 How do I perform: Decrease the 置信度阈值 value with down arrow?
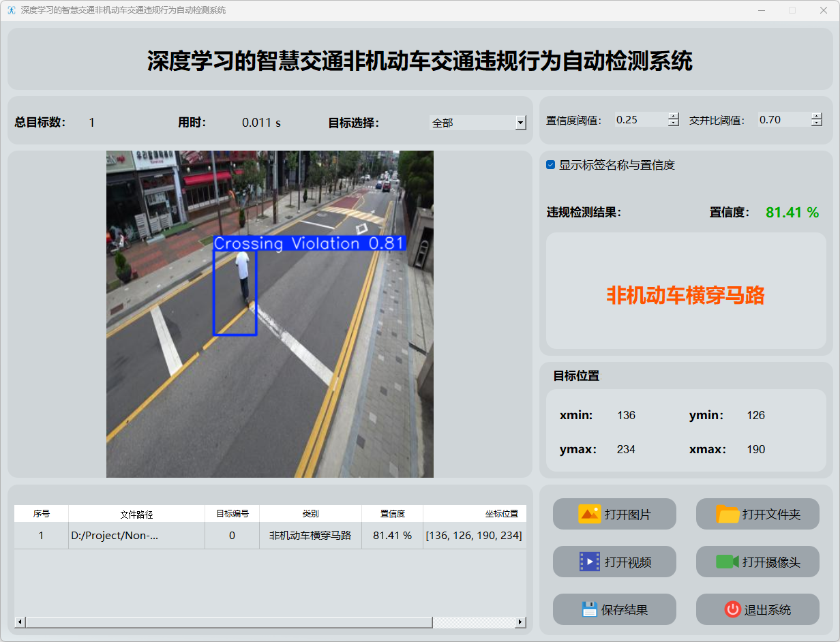674,123
